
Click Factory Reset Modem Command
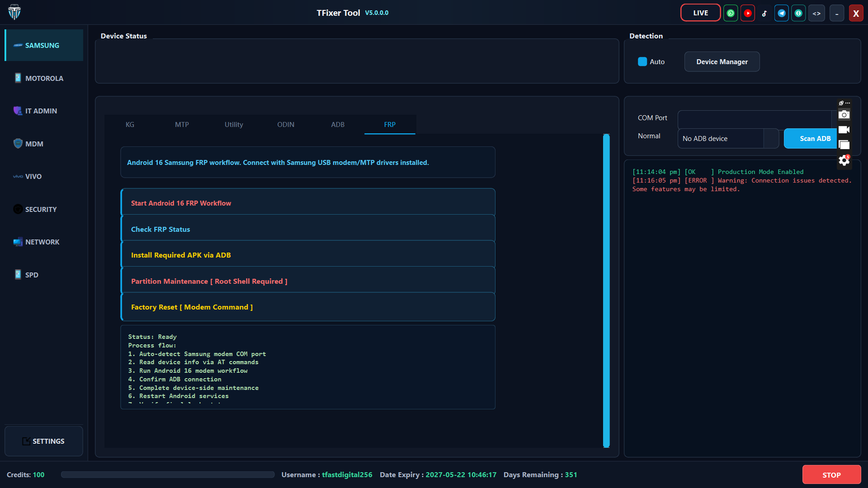click(x=308, y=307)
